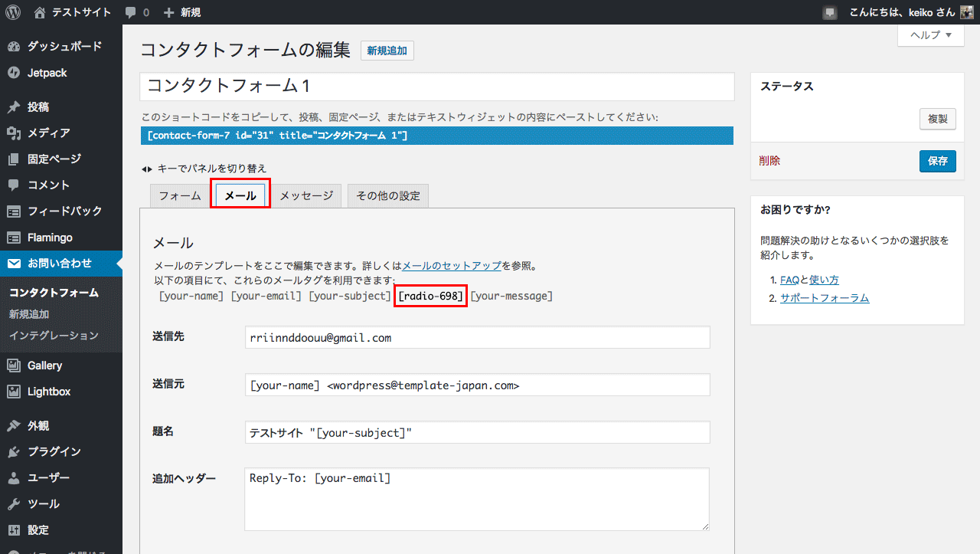
Task: Switch to the その他の設定 tab
Action: click(388, 195)
